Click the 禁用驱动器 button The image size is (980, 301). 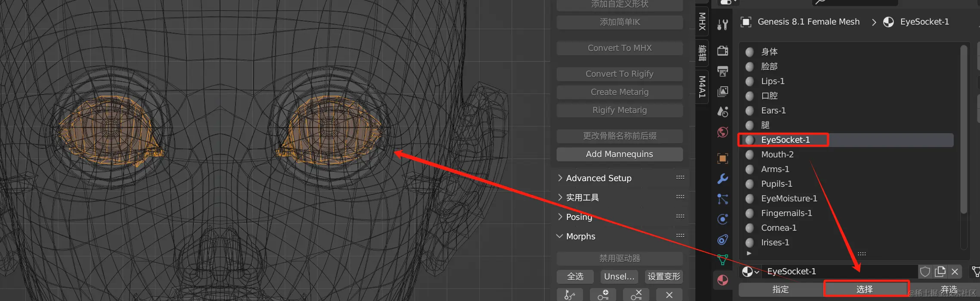pyautogui.click(x=620, y=258)
